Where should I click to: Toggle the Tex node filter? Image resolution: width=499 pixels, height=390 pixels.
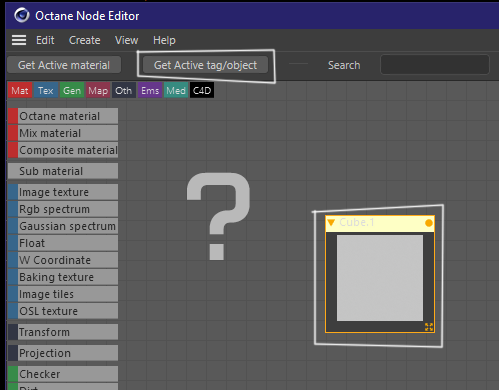click(46, 90)
